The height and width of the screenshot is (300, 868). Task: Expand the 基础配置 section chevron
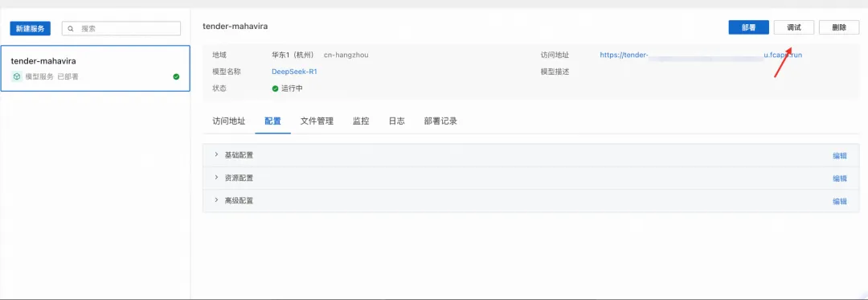point(216,154)
